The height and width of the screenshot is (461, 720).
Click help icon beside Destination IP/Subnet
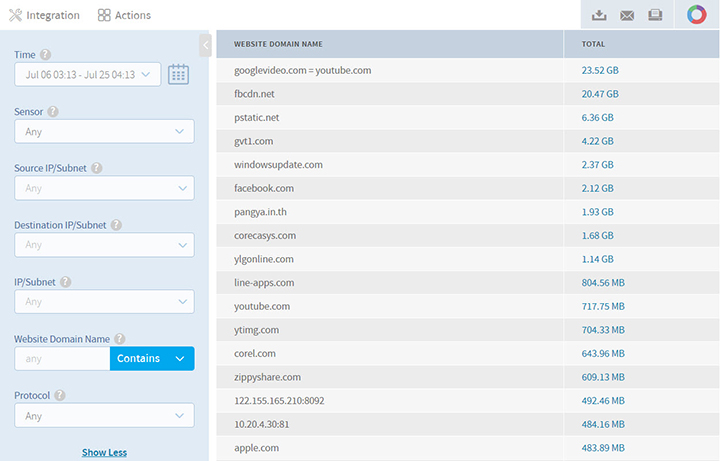116,226
